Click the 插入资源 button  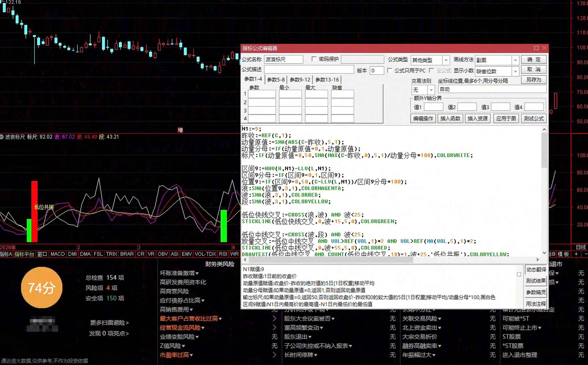click(x=478, y=119)
